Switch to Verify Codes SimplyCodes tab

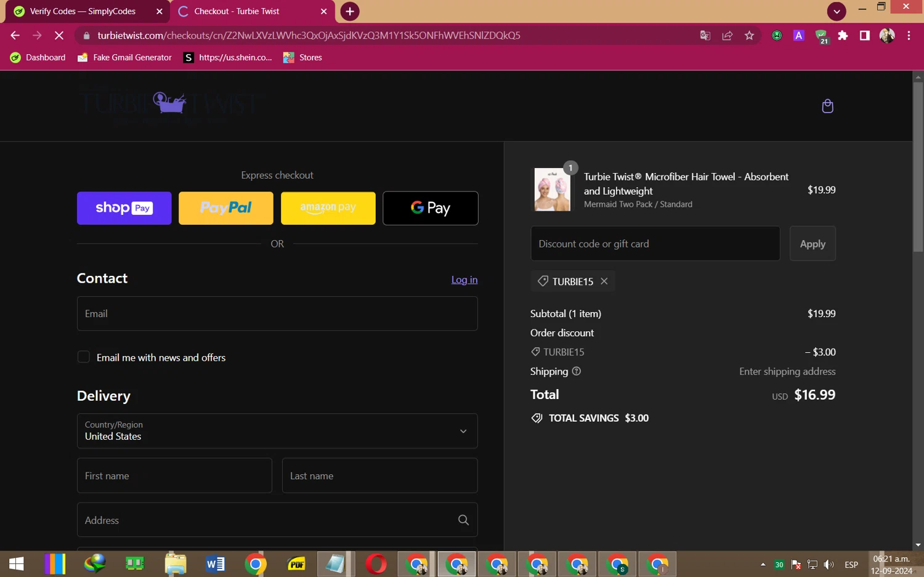click(x=83, y=11)
